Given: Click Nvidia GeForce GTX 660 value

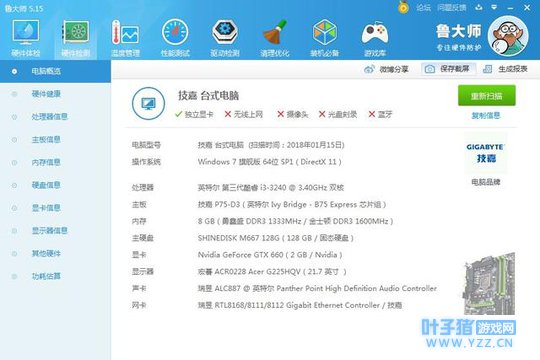Looking at the screenshot, I should pos(270,255).
